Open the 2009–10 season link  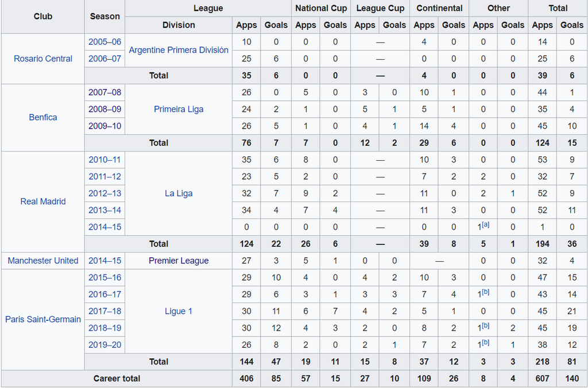click(x=105, y=126)
